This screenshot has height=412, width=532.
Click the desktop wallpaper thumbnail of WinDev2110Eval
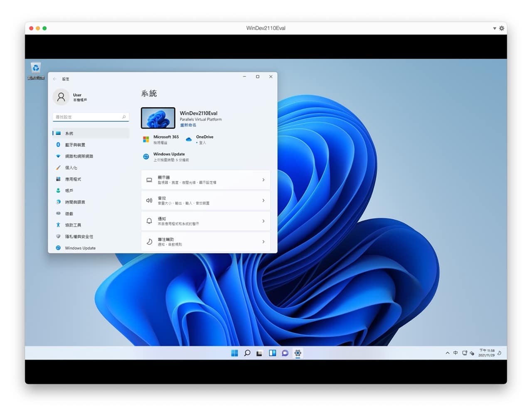(158, 118)
